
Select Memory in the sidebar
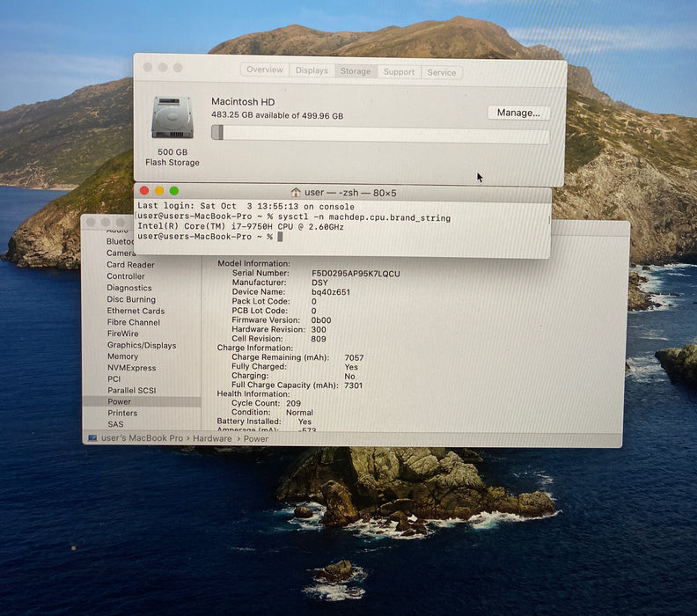coord(122,356)
